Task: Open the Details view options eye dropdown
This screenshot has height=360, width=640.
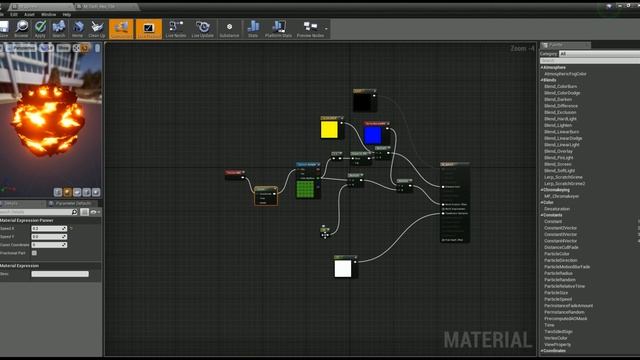Action: click(x=95, y=212)
